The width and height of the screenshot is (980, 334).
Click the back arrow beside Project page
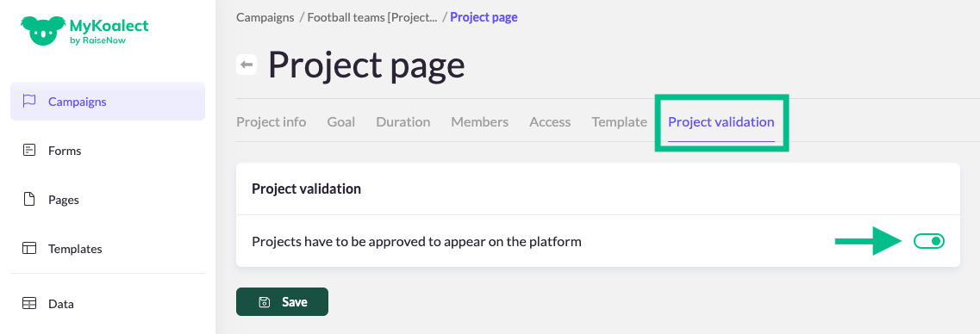pos(247,65)
